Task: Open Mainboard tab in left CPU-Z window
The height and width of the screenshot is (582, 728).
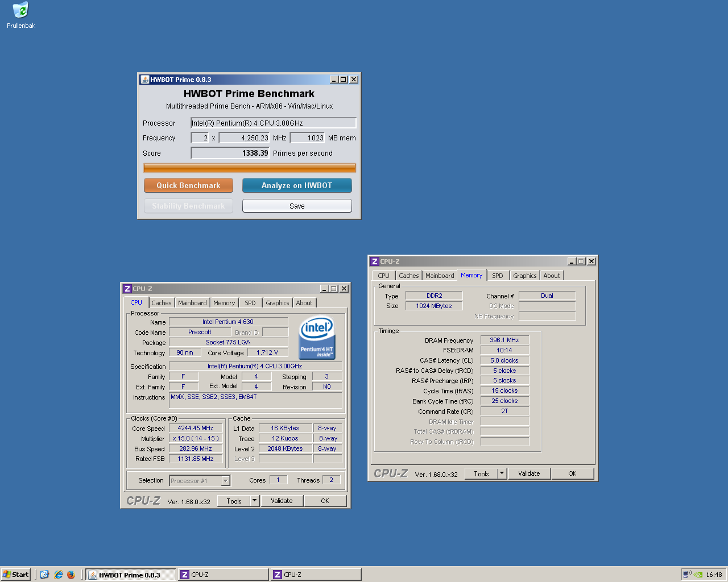Action: [x=192, y=303]
